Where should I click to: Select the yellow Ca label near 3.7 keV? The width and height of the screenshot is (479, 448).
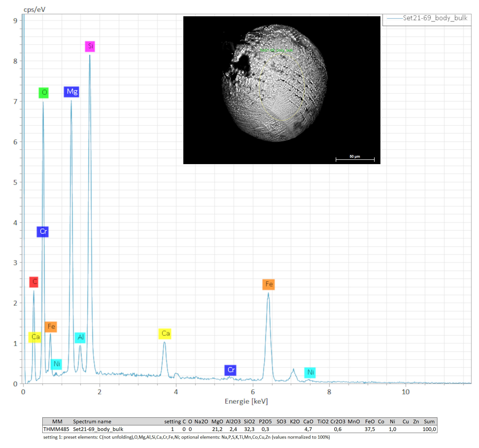click(x=165, y=334)
